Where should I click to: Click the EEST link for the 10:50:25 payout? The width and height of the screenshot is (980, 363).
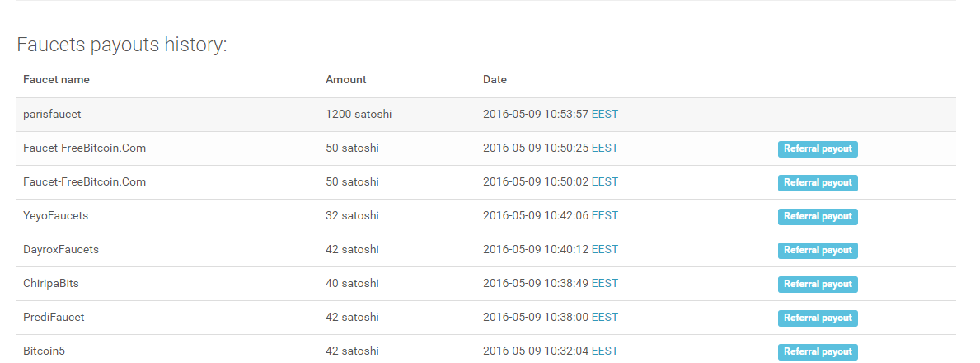(604, 148)
